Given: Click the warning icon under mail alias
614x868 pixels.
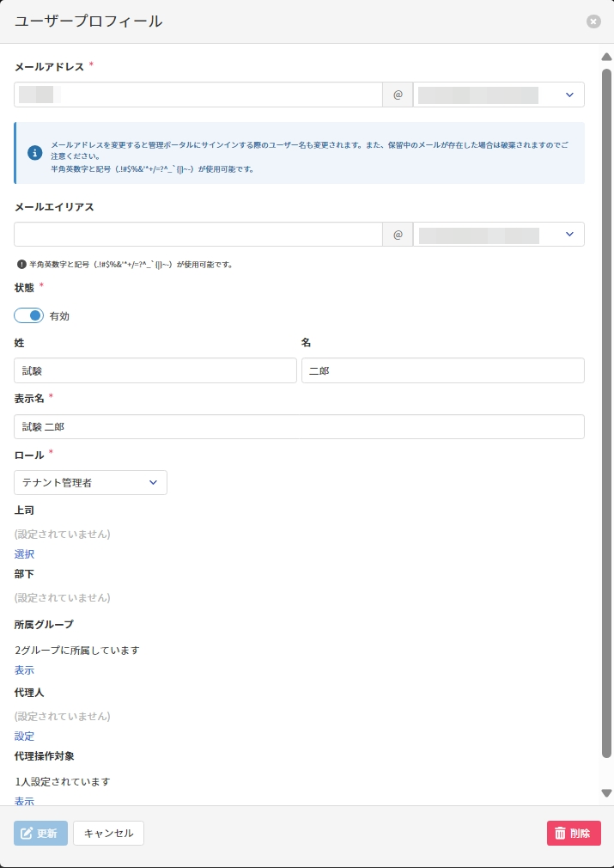Looking at the screenshot, I should coord(21,265).
